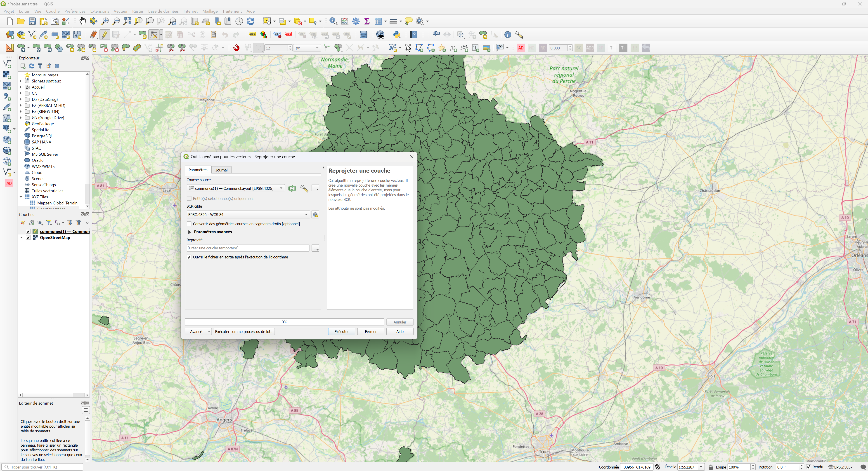868x471 pixels.
Task: Select CRS globe button beside SCR cible
Action: click(315, 214)
